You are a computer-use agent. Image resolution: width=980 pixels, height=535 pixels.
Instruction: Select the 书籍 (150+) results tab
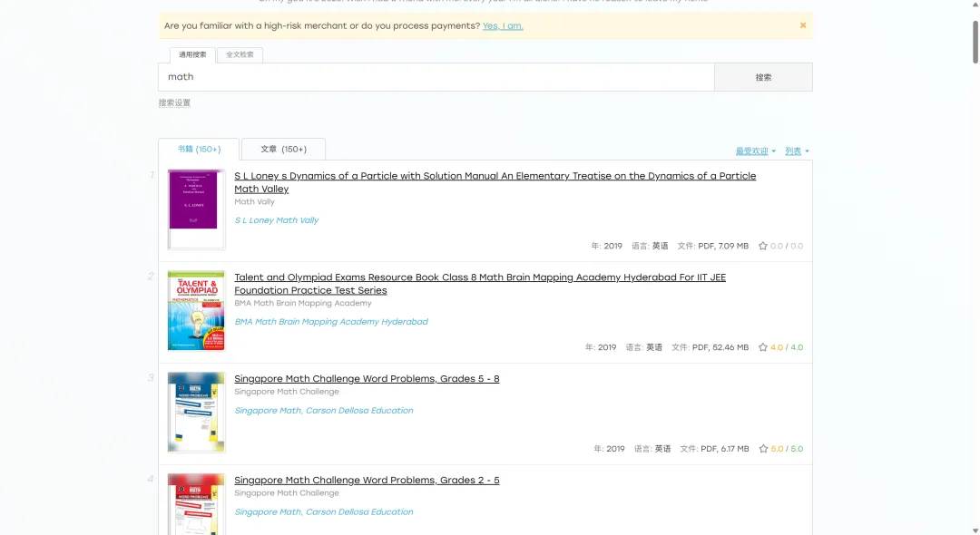point(199,150)
